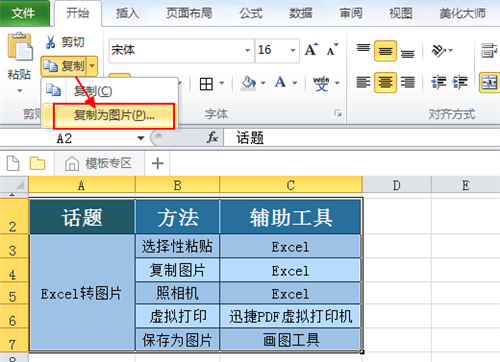Click the decrease indent icon
Image resolution: width=500 pixels, height=362 pixels.
pos(439,82)
